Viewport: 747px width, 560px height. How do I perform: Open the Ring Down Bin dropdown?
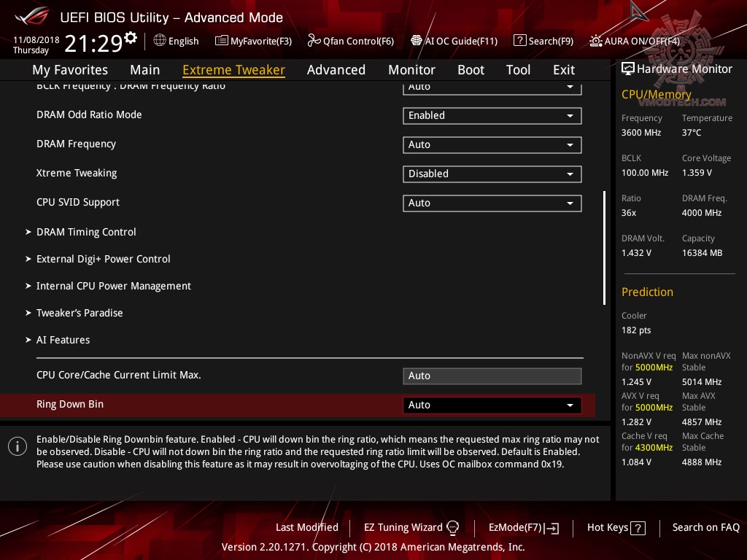point(492,405)
